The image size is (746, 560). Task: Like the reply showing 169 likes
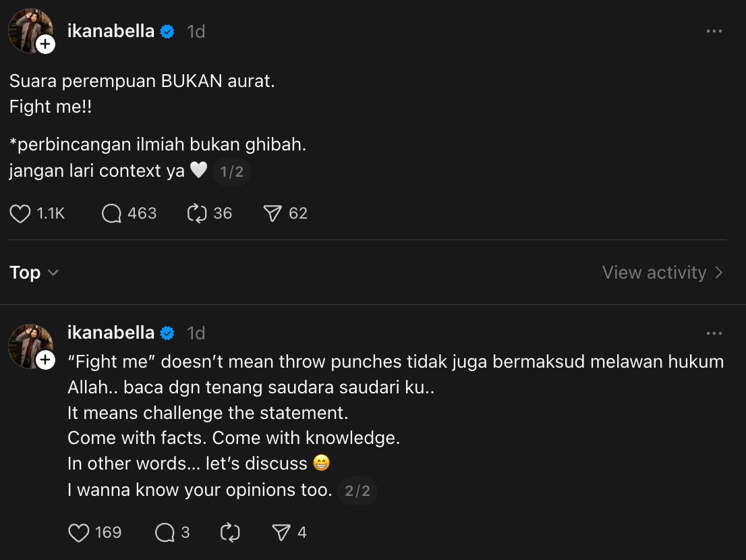click(x=78, y=532)
